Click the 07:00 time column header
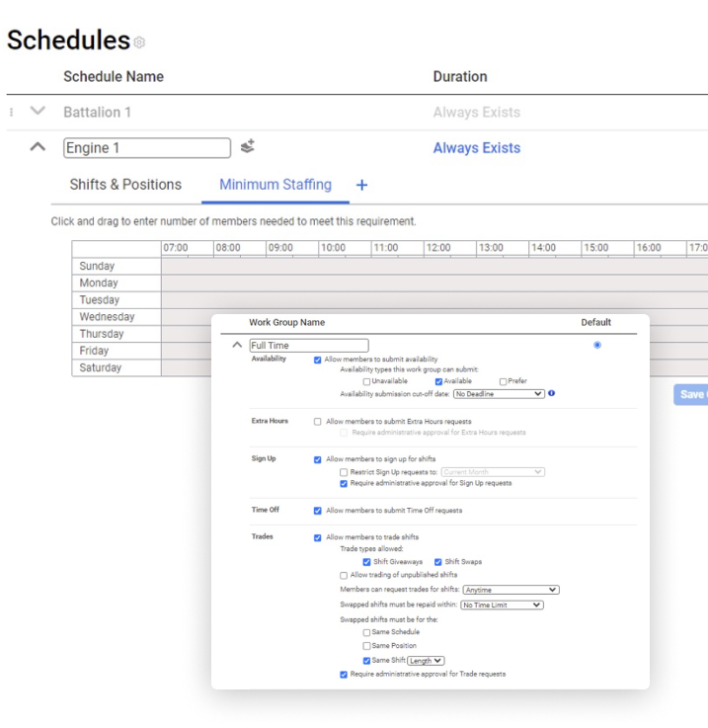Image resolution: width=708 pixels, height=728 pixels. point(176,248)
